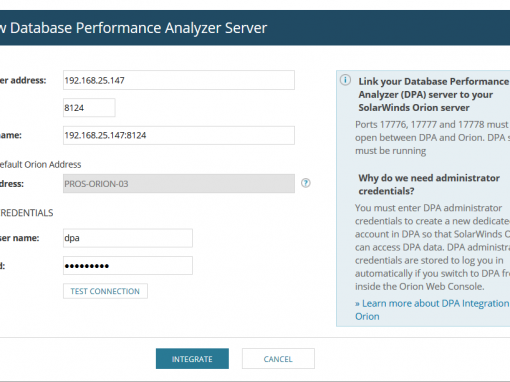Click the CANCEL button
The image size is (510, 382).
(278, 359)
